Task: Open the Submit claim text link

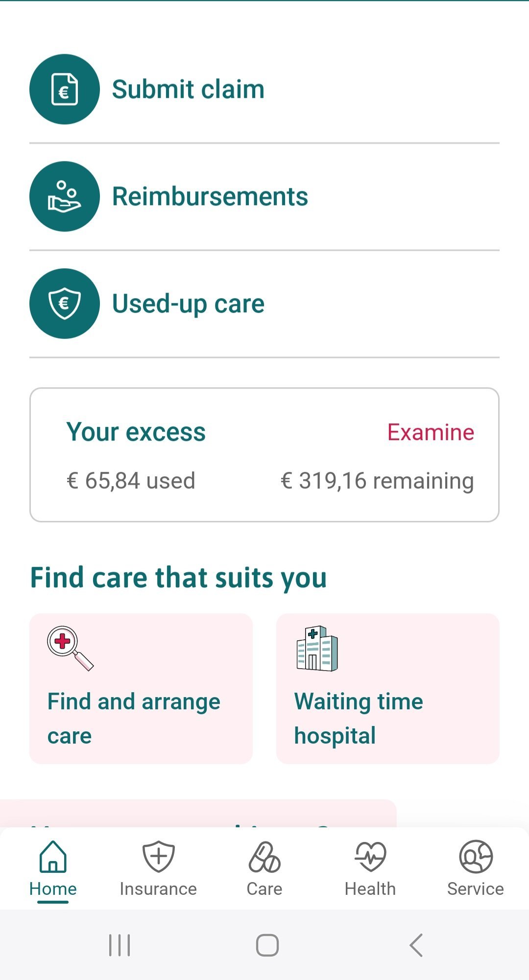Action: coord(188,89)
